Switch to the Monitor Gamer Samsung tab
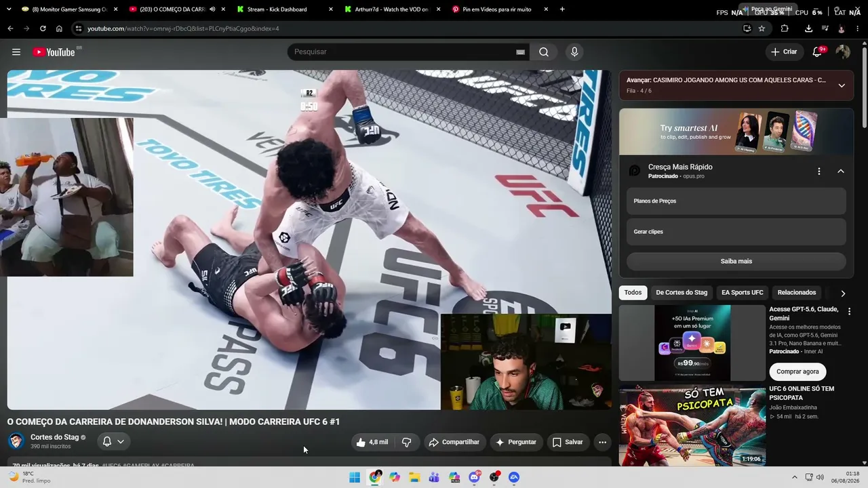This screenshot has height=488, width=868. [x=70, y=9]
